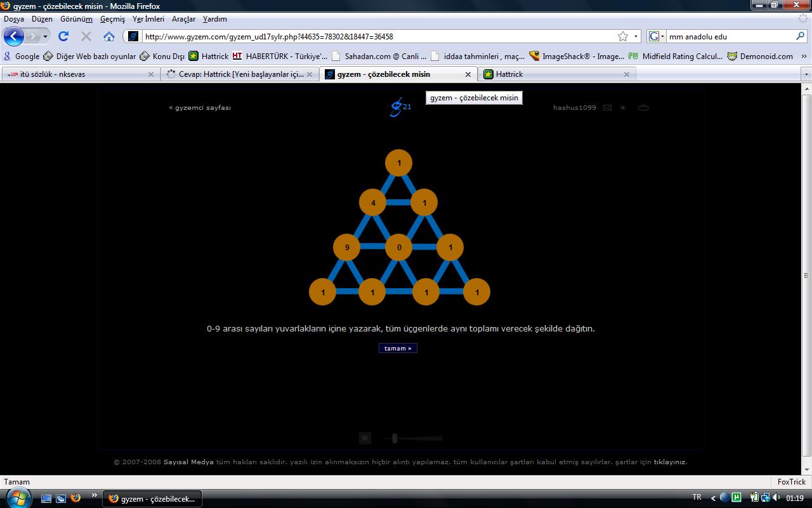Click the Stop loading X icon

[x=86, y=36]
